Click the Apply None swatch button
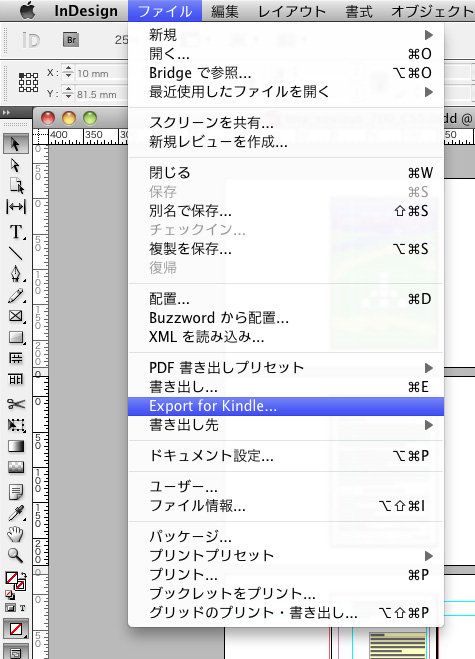Image resolution: width=475 pixels, height=659 pixels. [16, 629]
